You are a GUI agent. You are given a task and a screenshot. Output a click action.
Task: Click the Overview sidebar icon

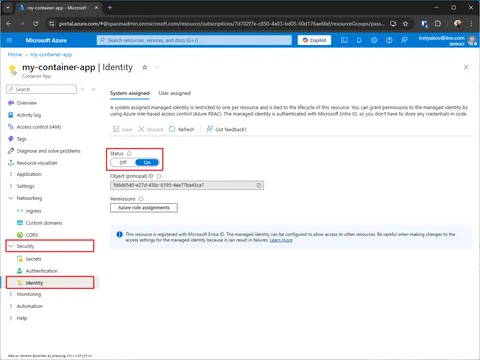[11, 103]
